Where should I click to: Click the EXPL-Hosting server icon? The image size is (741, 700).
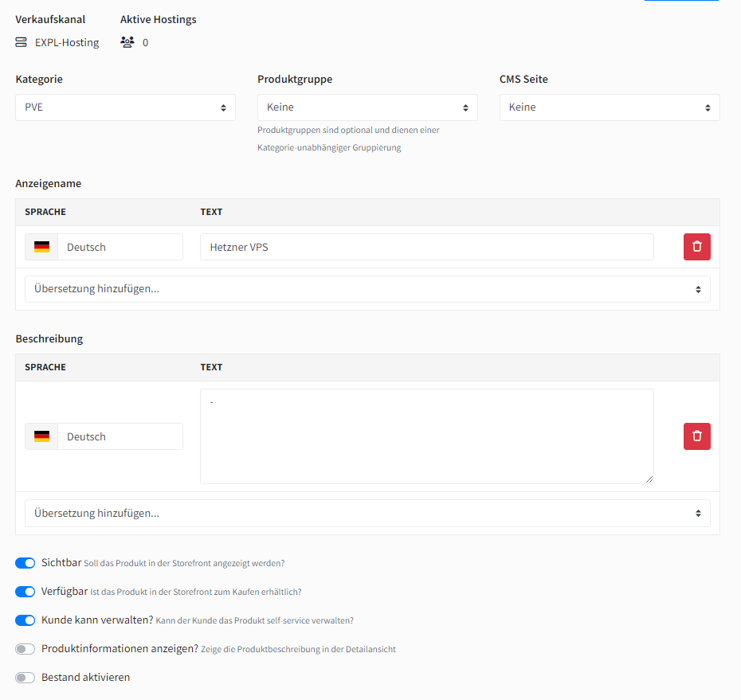click(22, 42)
